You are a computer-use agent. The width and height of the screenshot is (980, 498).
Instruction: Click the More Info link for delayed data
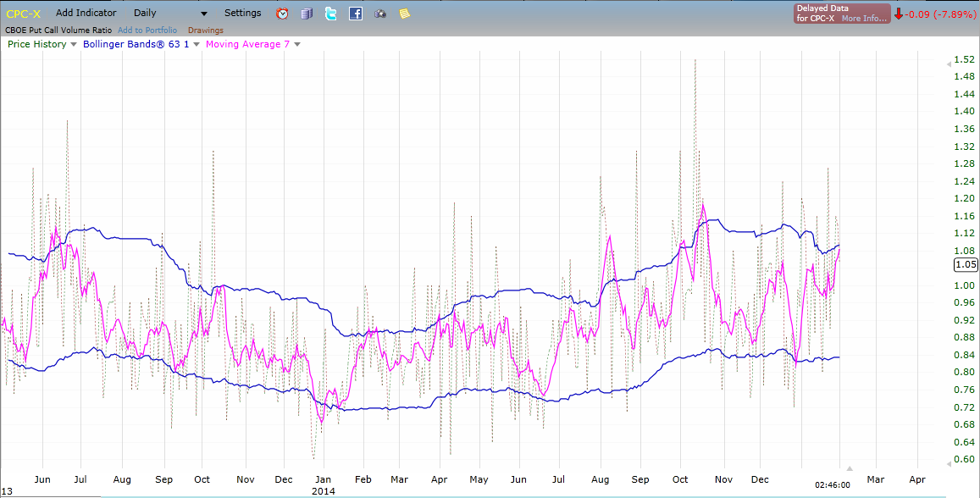point(864,18)
